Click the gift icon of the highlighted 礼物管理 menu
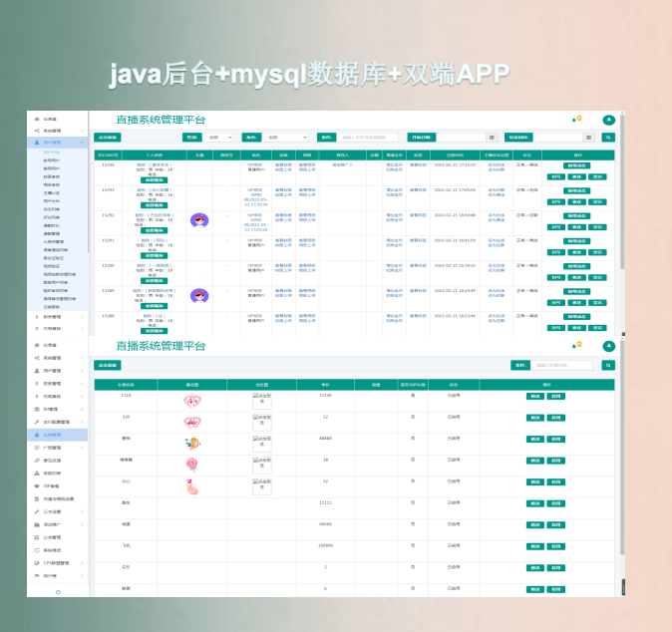 [37, 435]
